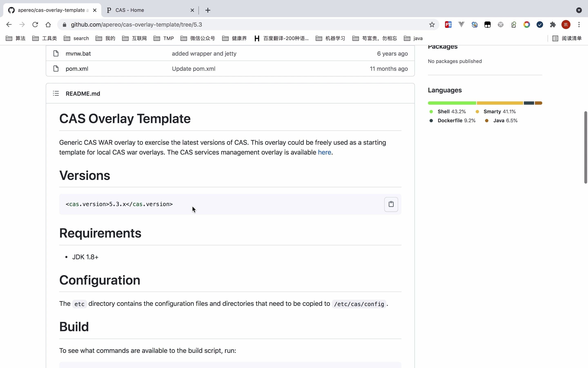Click the Java 6.5% language entry
This screenshot has height=368, width=588.
point(501,120)
